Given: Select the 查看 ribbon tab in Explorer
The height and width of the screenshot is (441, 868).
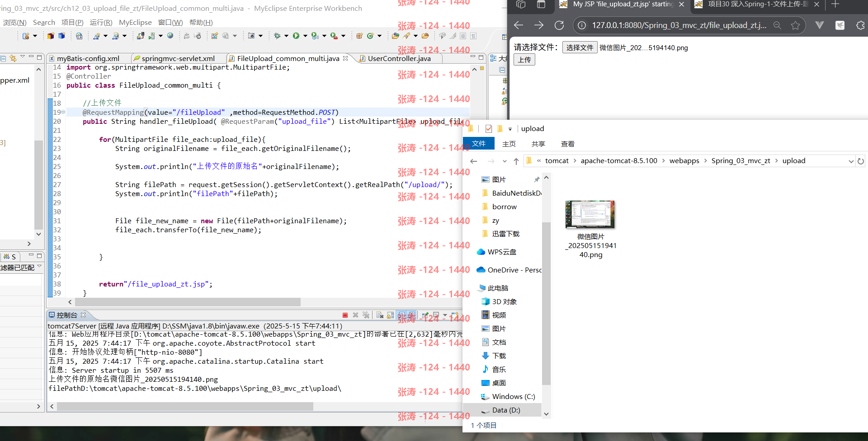Looking at the screenshot, I should coord(568,144).
